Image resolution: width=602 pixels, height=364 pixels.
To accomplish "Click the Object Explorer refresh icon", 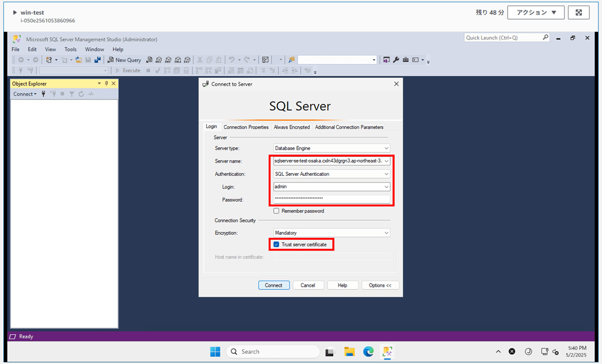I will click(81, 94).
